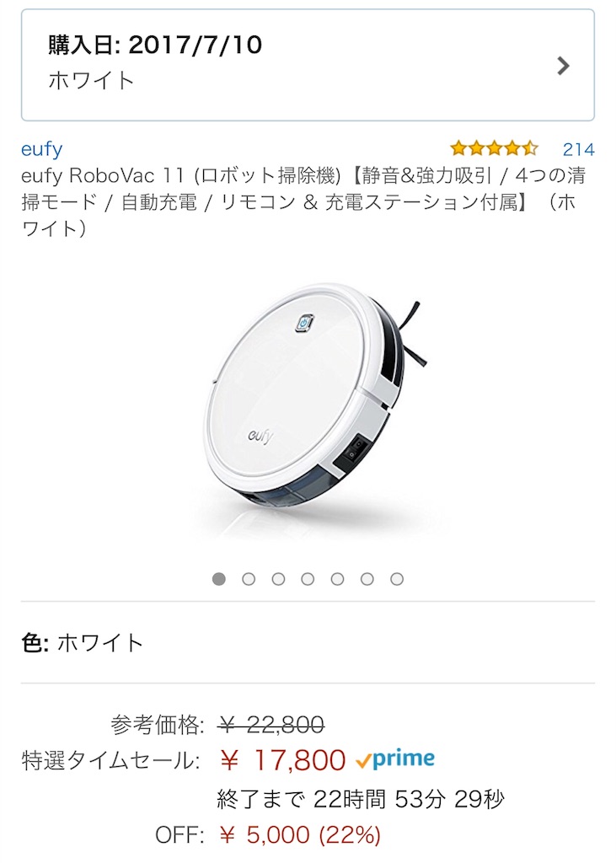Select the seventh image carousel dot

click(x=397, y=579)
